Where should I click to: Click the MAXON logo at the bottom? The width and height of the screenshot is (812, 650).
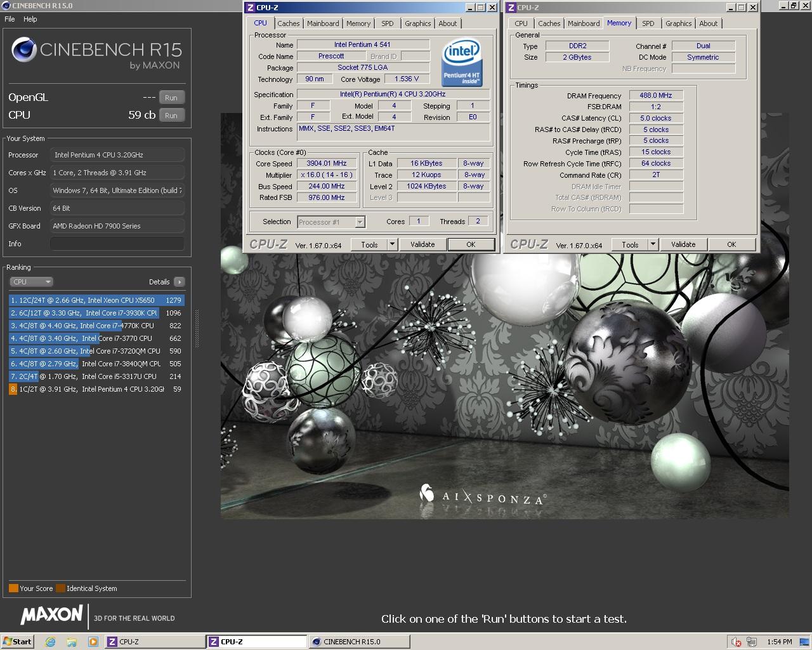pyautogui.click(x=51, y=615)
